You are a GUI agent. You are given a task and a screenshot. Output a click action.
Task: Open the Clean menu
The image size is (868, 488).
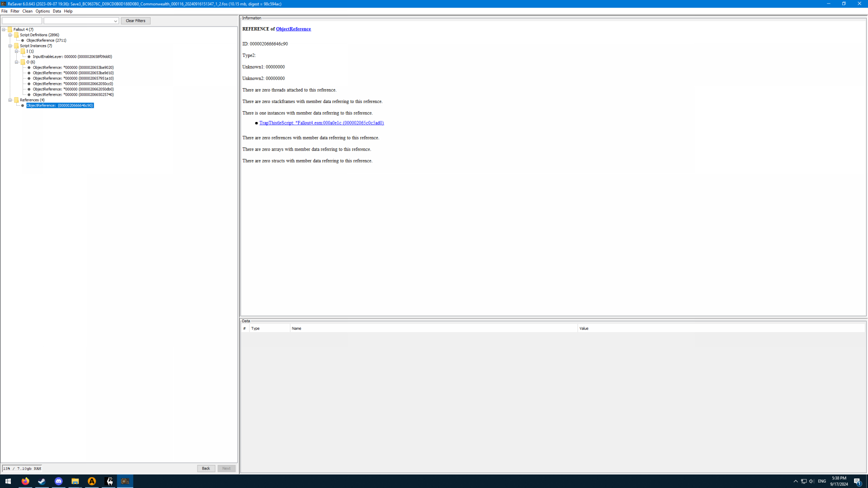[x=27, y=11]
